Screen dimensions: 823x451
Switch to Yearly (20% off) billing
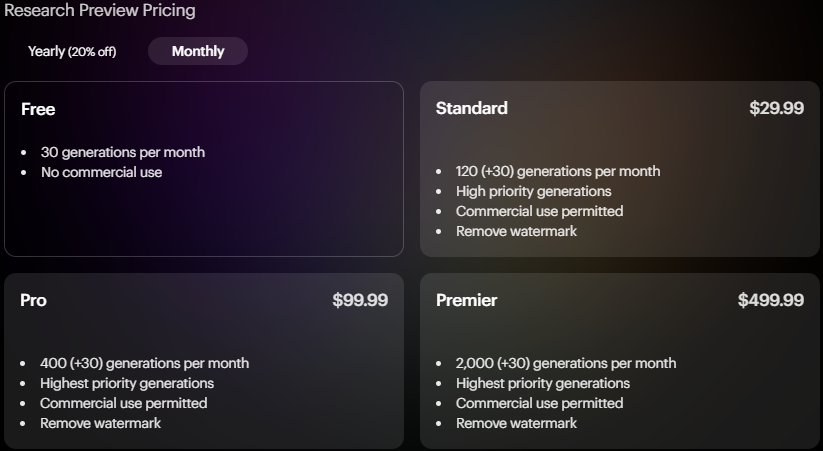(x=72, y=51)
